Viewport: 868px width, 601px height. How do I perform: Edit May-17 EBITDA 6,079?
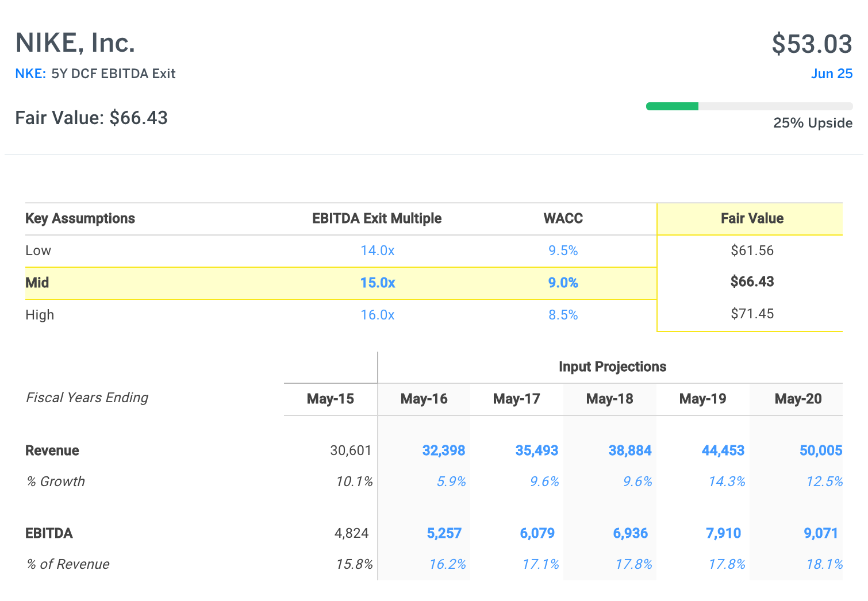tap(537, 533)
